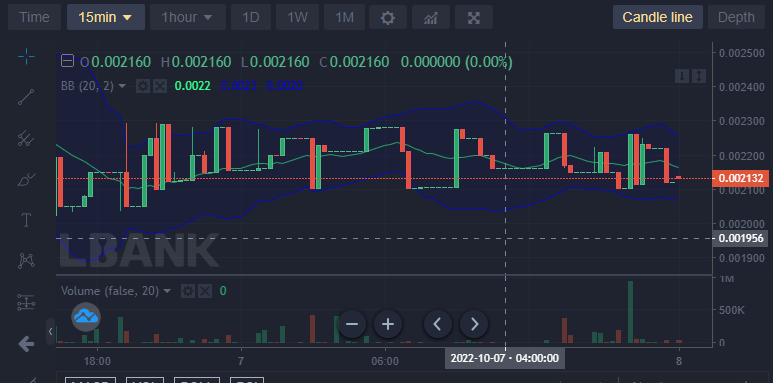
Task: Open BB indicator settings gear
Action: point(143,86)
